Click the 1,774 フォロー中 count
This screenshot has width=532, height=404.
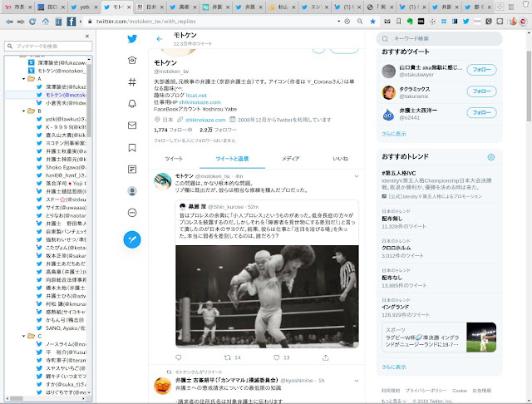(173, 130)
